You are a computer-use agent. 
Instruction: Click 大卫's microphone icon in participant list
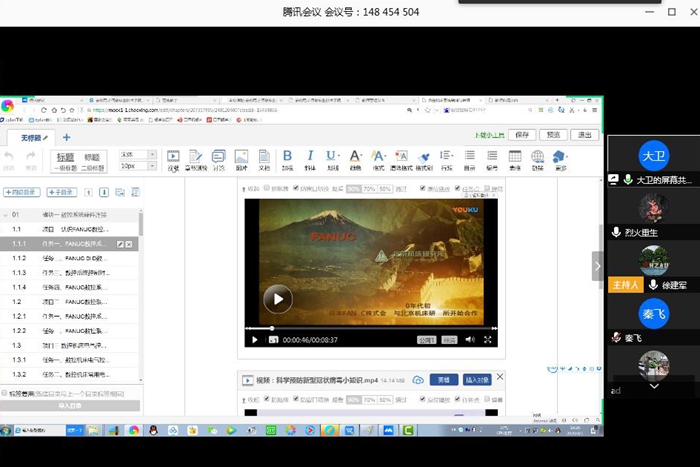tap(628, 179)
